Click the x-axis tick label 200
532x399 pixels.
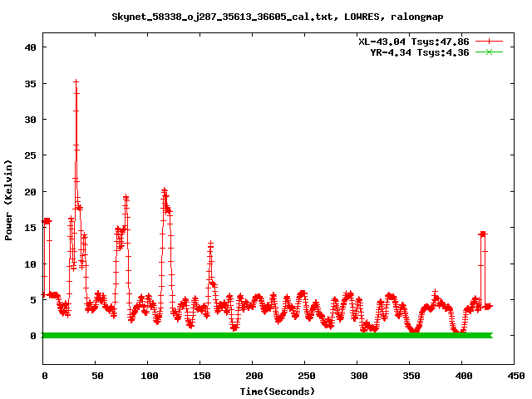[x=254, y=376]
